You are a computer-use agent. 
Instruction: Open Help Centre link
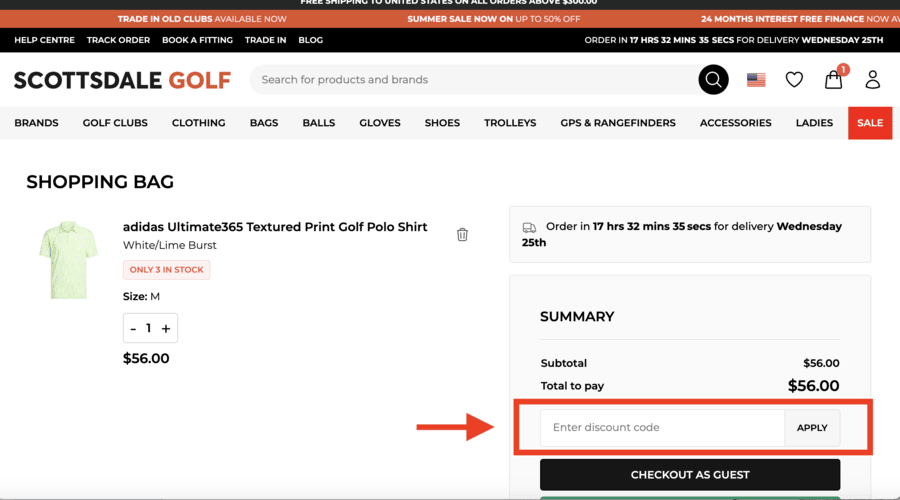click(x=45, y=40)
